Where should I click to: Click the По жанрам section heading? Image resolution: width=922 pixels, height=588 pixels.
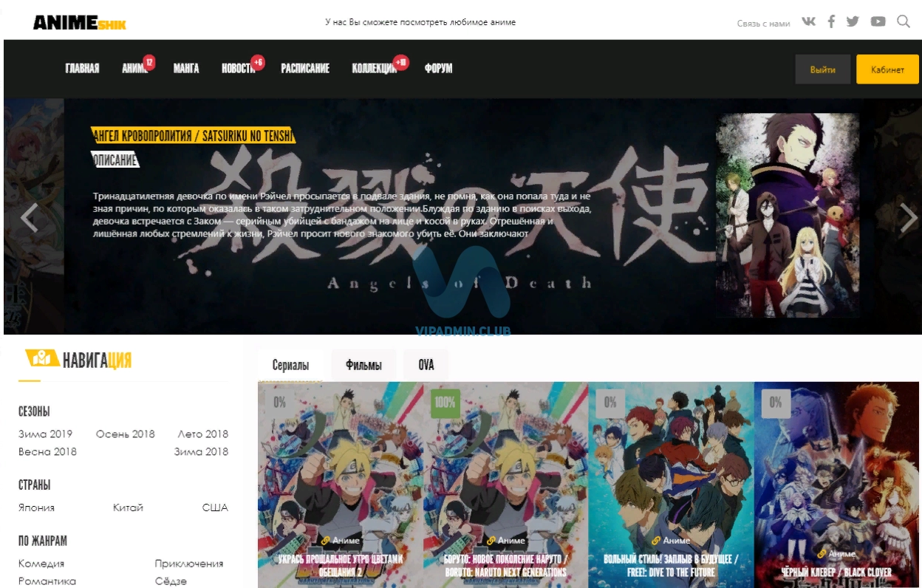(x=43, y=541)
